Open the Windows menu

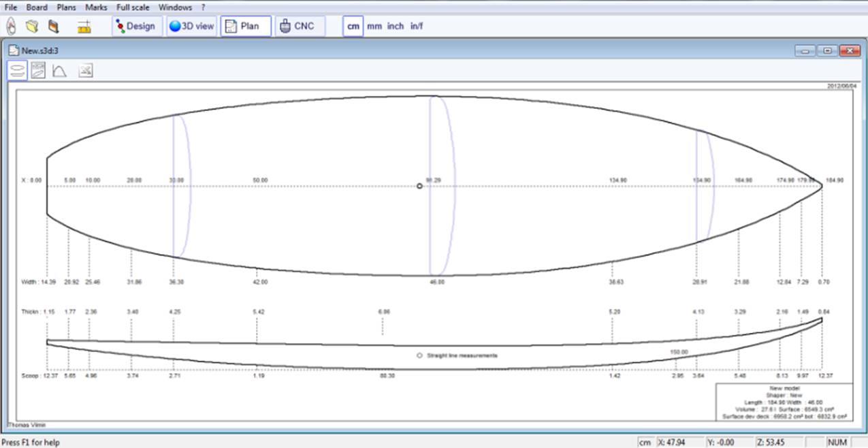tap(175, 7)
